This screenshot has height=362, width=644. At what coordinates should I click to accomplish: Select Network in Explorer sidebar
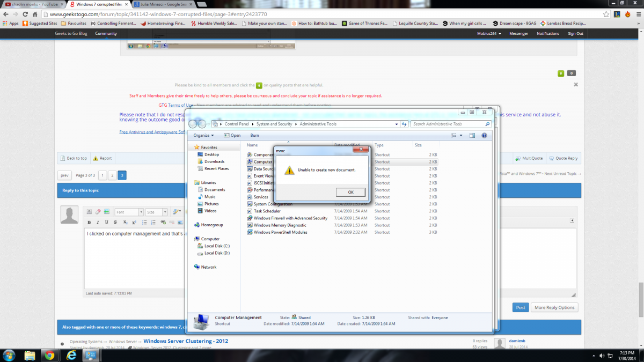(205, 267)
